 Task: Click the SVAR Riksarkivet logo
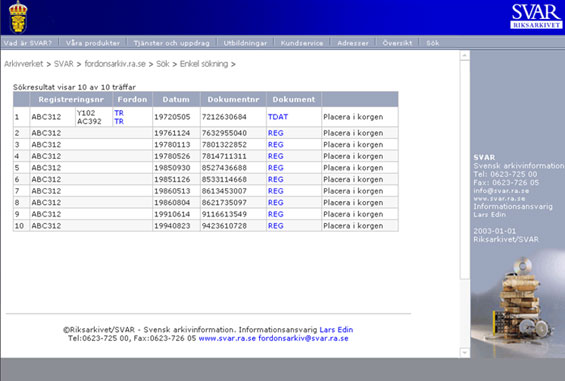[x=536, y=16]
